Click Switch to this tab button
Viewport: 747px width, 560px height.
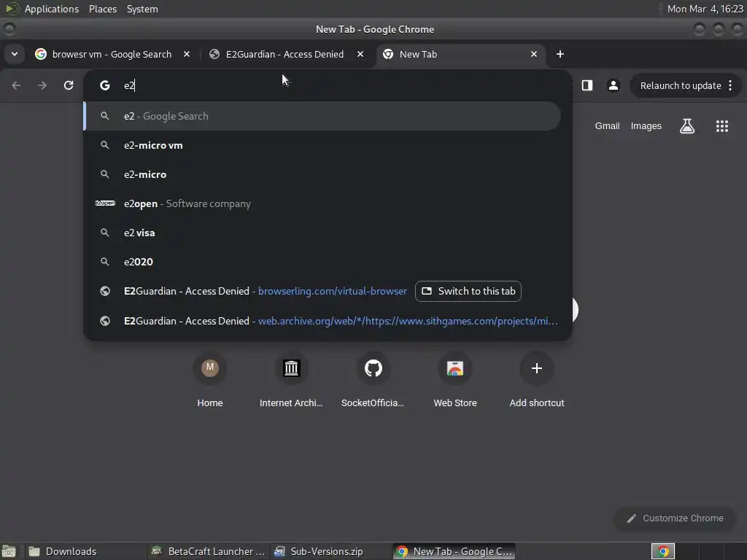[468, 291]
